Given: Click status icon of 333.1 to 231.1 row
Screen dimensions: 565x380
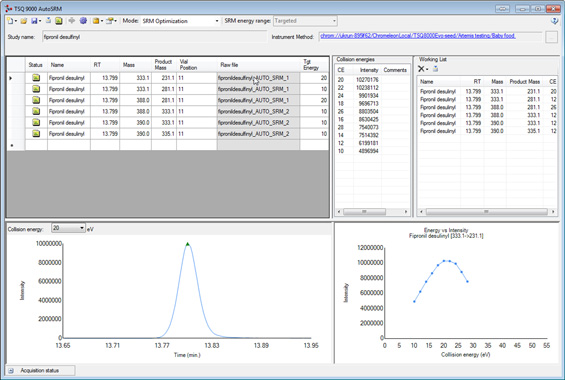Looking at the screenshot, I should tap(36, 78).
